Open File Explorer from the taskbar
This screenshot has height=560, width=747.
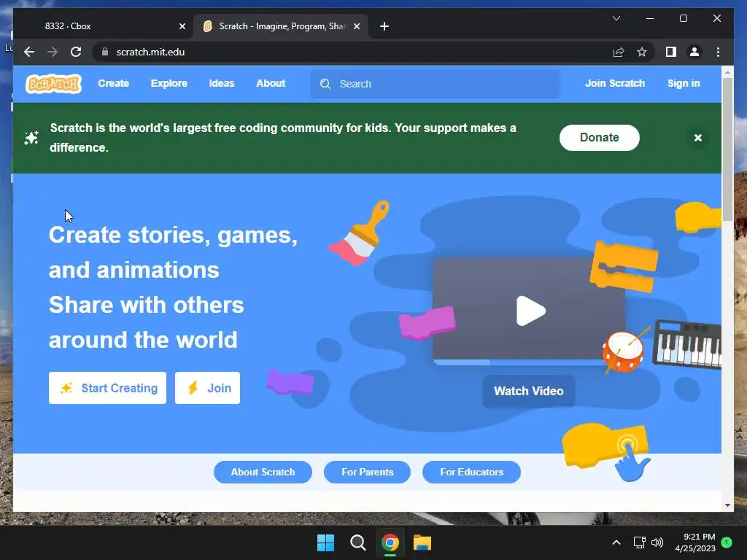[422, 542]
